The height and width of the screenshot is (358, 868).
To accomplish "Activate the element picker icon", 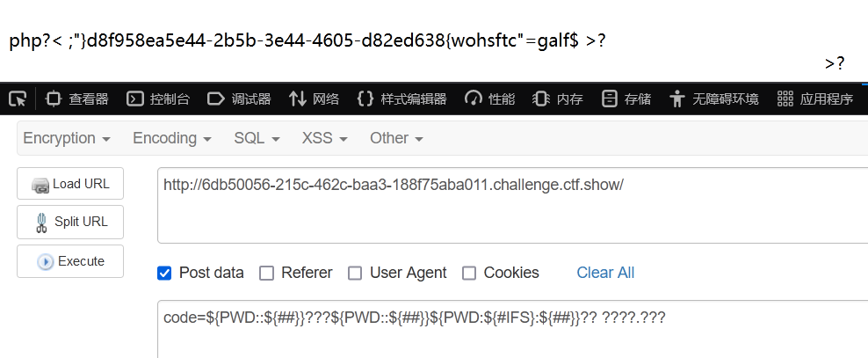I will [18, 99].
